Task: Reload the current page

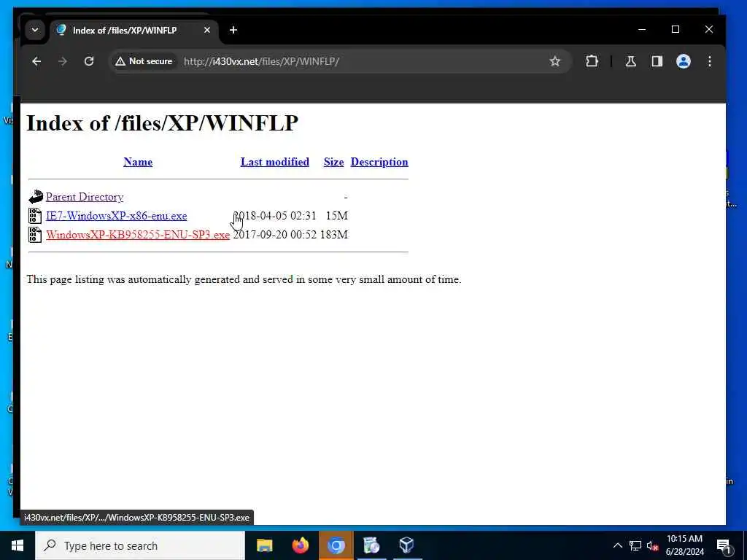Action: click(88, 61)
